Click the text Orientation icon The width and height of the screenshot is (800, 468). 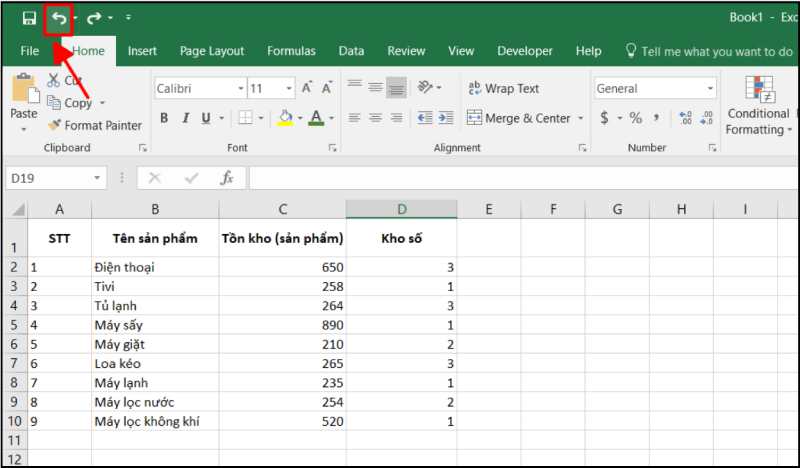click(x=426, y=87)
